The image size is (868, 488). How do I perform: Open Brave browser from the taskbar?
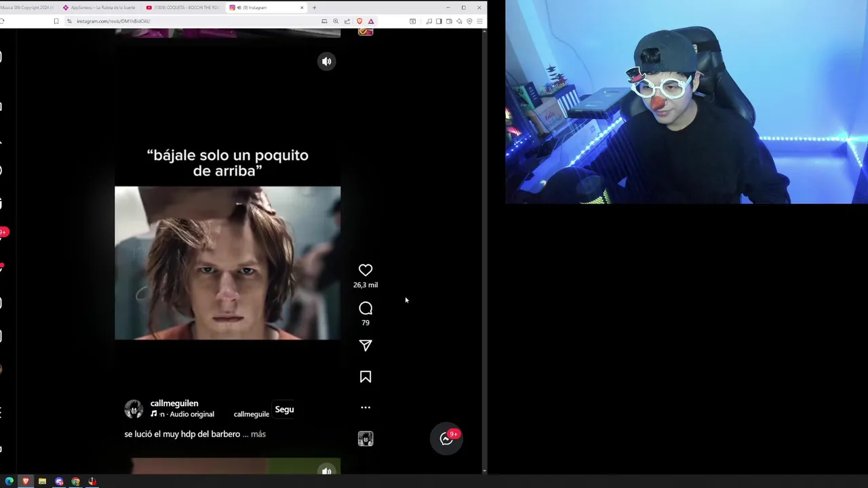coord(26,481)
